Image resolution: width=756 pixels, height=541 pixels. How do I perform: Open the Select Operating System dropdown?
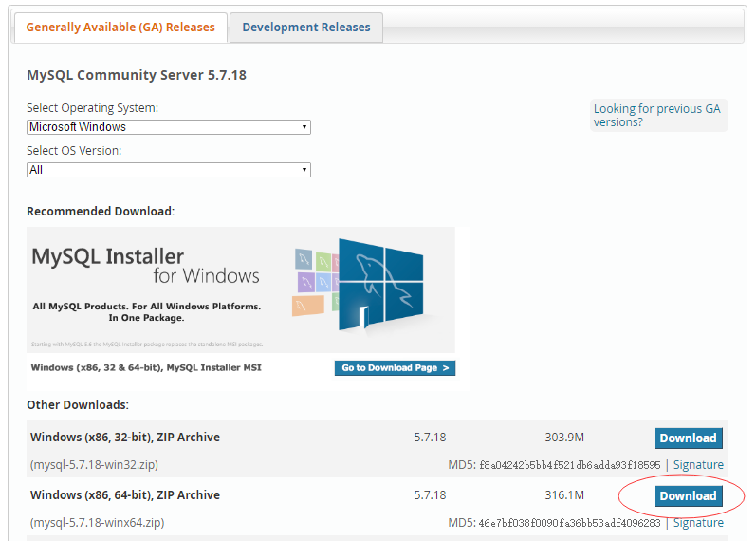169,127
